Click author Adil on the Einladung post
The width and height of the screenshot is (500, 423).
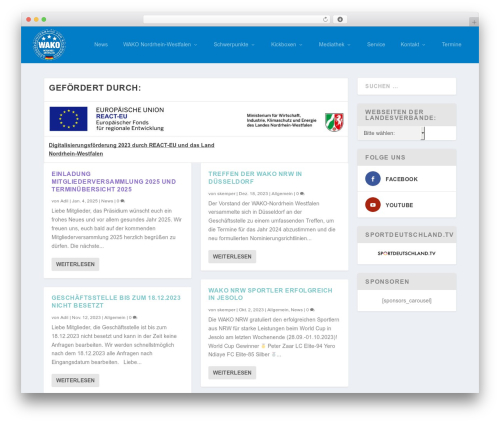tap(65, 201)
